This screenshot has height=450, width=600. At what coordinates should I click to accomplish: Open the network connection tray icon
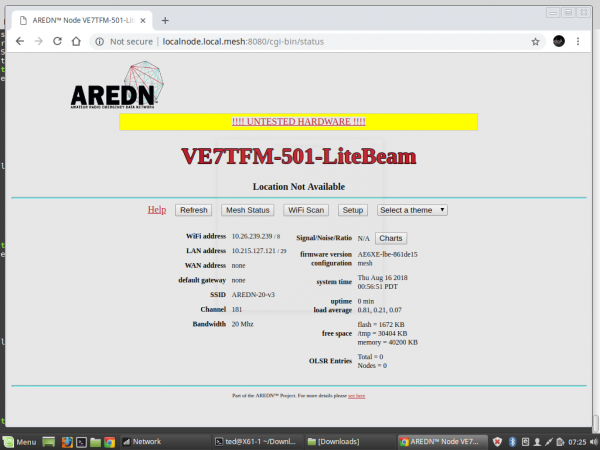click(549, 442)
